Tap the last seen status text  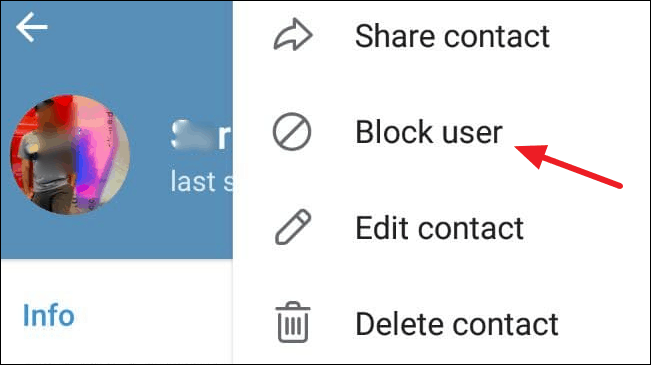click(x=201, y=181)
